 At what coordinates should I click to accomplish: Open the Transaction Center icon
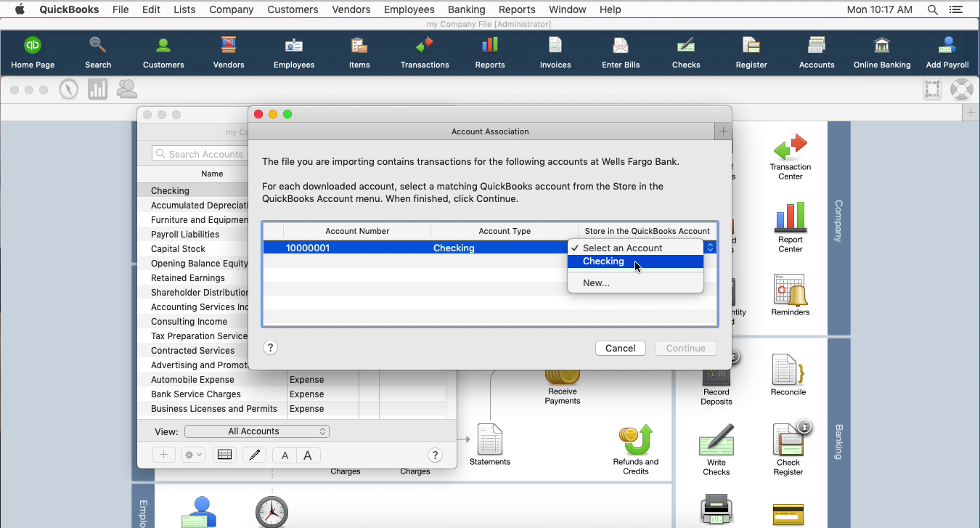point(791,156)
